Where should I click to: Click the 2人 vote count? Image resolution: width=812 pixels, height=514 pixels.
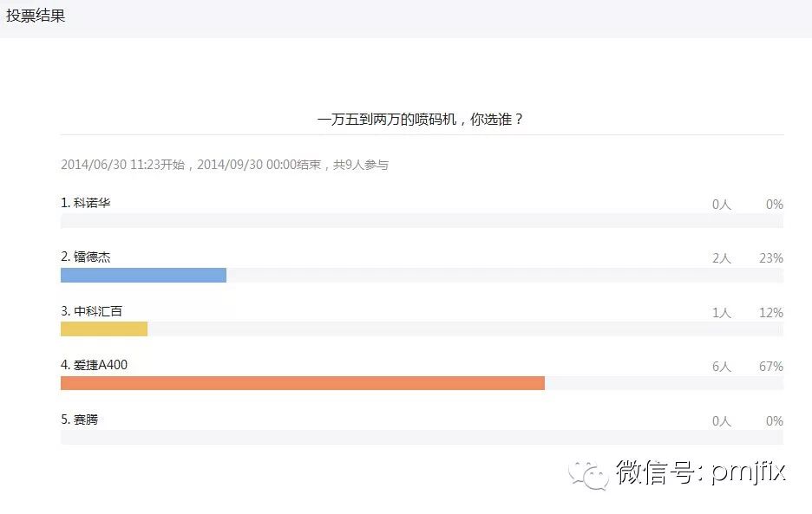722,258
